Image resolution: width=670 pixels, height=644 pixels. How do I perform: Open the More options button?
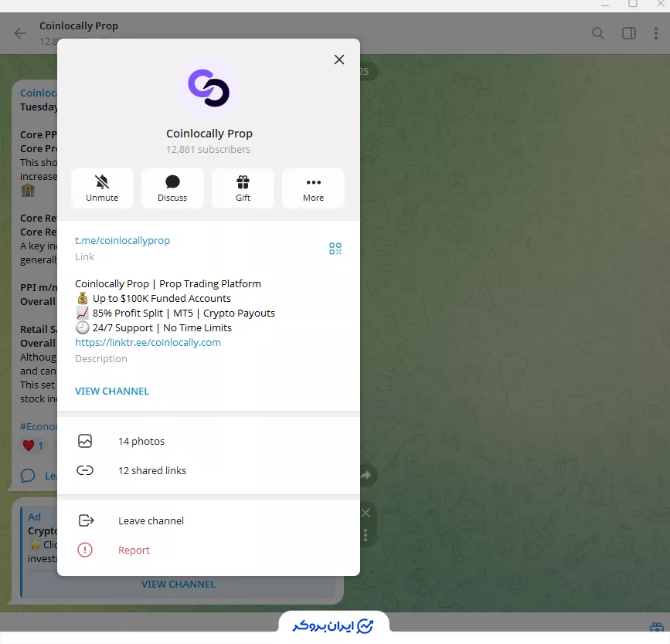tap(313, 188)
